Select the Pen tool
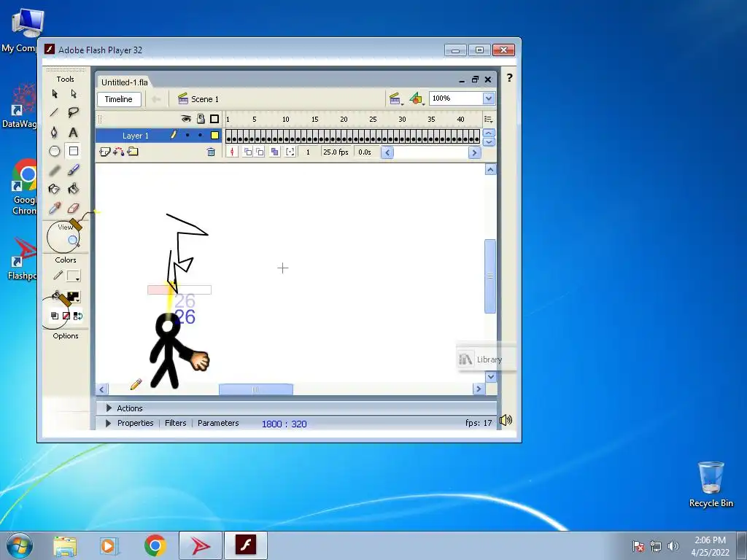This screenshot has height=560, width=747. 54,133
